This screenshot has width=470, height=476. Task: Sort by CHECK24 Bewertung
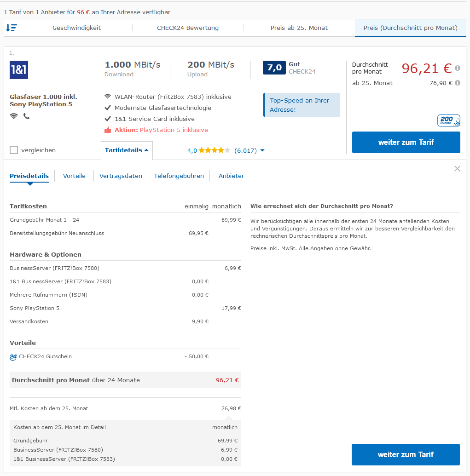(x=188, y=28)
